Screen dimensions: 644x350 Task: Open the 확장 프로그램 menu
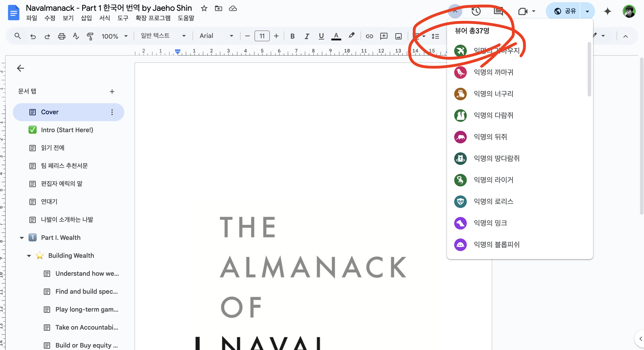pos(153,18)
